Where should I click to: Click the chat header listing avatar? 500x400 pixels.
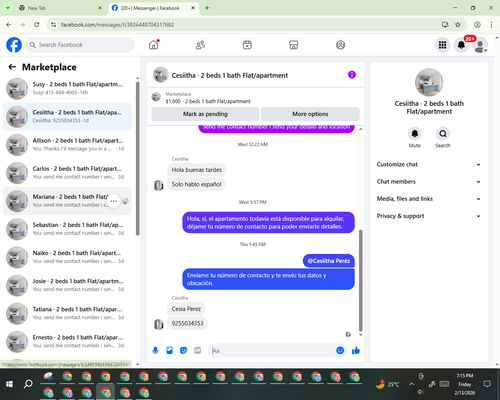point(161,75)
